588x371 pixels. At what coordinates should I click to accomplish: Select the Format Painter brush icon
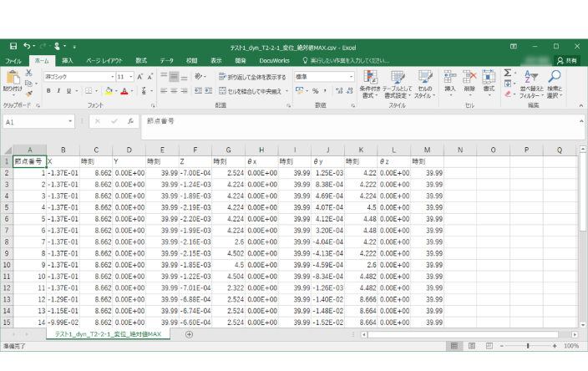click(x=29, y=95)
